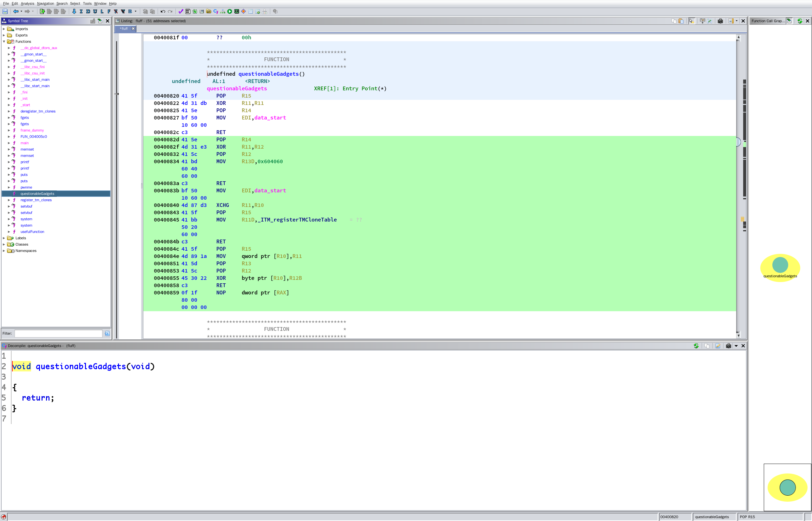Image resolution: width=812 pixels, height=521 pixels.
Task: Click the 'B' next bookmark icon
Action: click(130, 11)
